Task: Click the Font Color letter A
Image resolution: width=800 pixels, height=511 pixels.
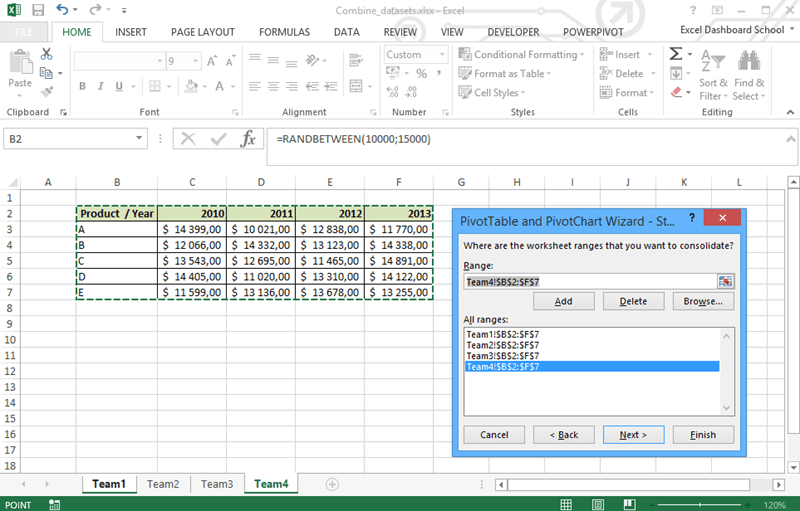Action: click(x=219, y=86)
